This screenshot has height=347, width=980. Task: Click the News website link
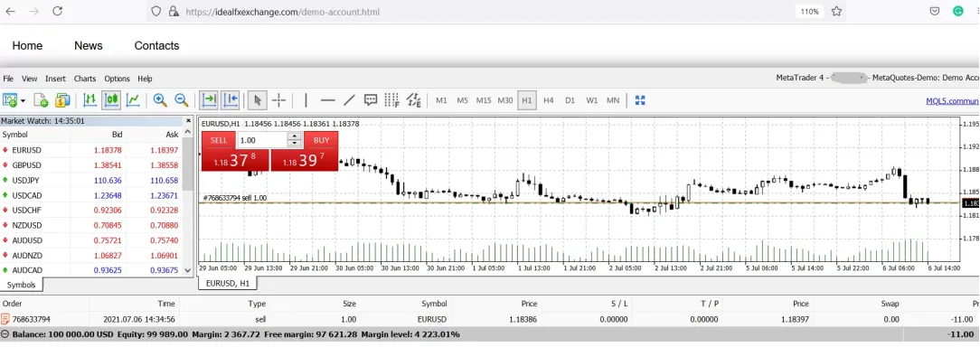tap(88, 46)
